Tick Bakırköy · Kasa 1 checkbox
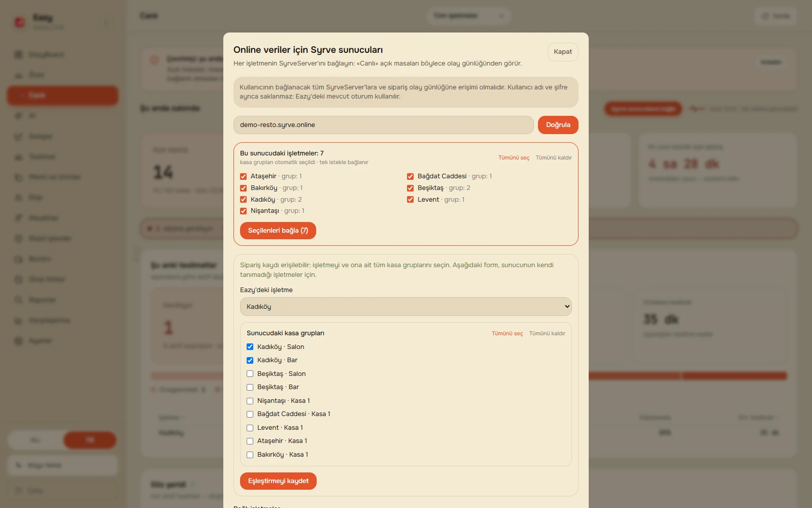 coord(250,455)
